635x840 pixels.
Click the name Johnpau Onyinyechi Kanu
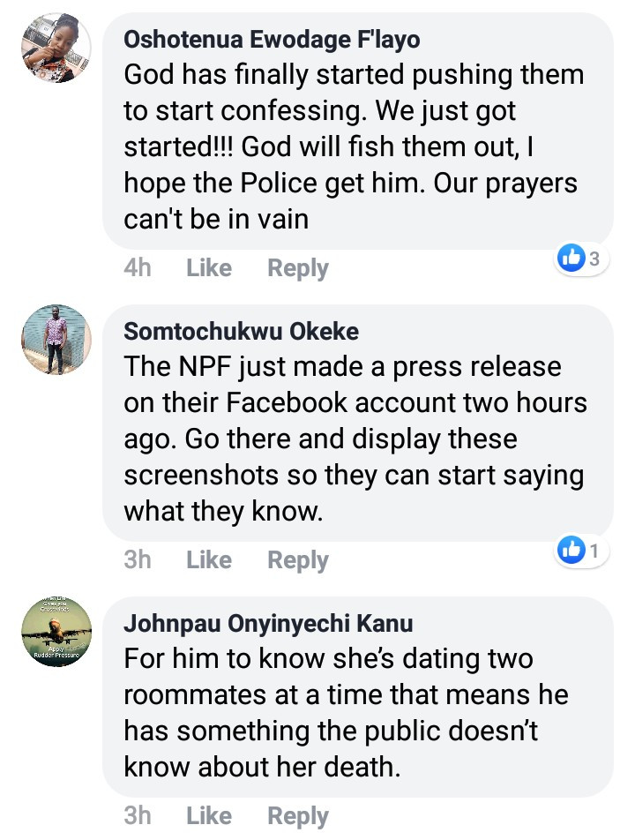point(268,624)
